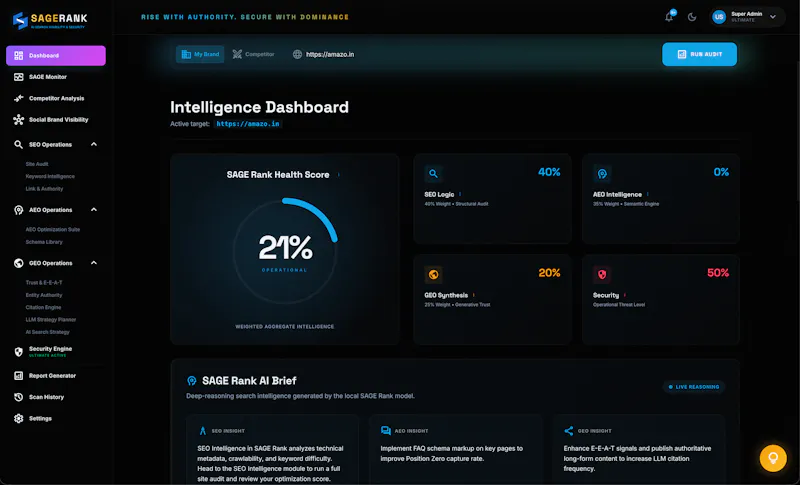
Task: Click info icon beside SAGE Rank Health Score
Action: [x=339, y=174]
